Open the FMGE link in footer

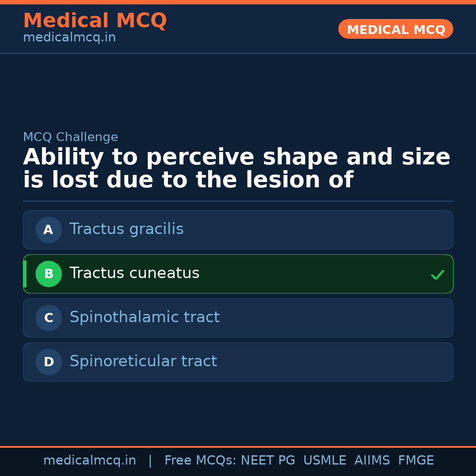pyautogui.click(x=416, y=460)
